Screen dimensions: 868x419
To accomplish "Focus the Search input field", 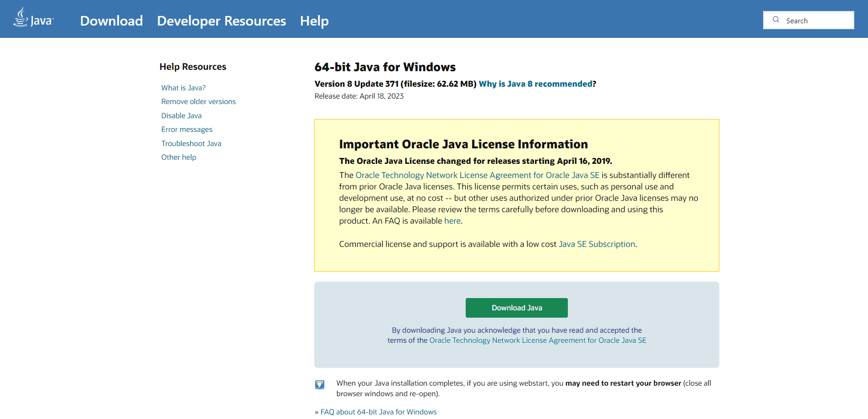I will [x=809, y=20].
